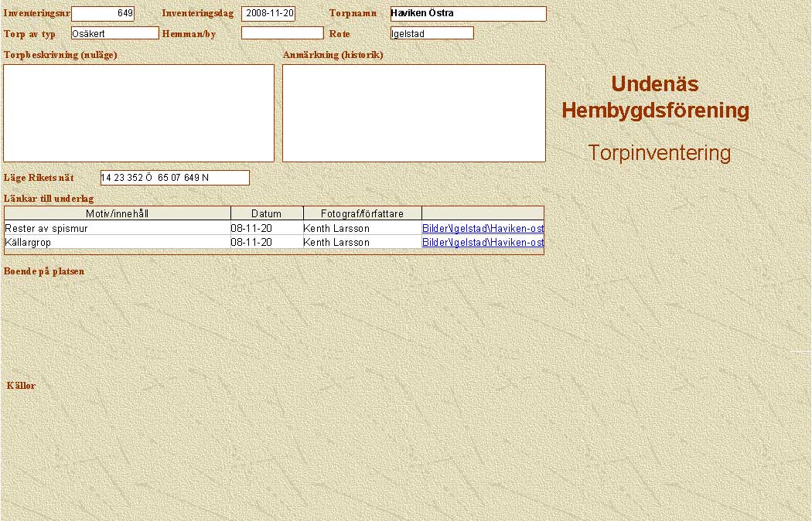This screenshot has height=521, width=812.
Task: Open the image link in Rester av spismur row
Action: [483, 228]
